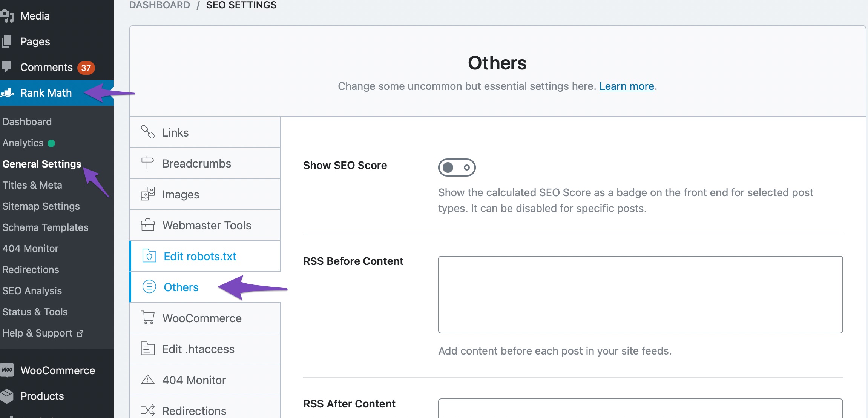
Task: Open Rank Math menu in sidebar
Action: click(x=46, y=93)
